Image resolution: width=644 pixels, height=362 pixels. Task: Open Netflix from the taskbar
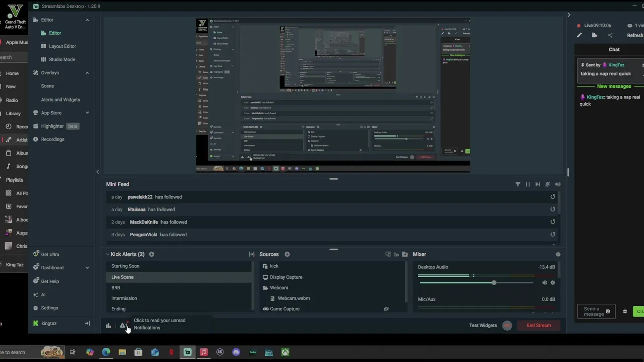tap(171, 352)
